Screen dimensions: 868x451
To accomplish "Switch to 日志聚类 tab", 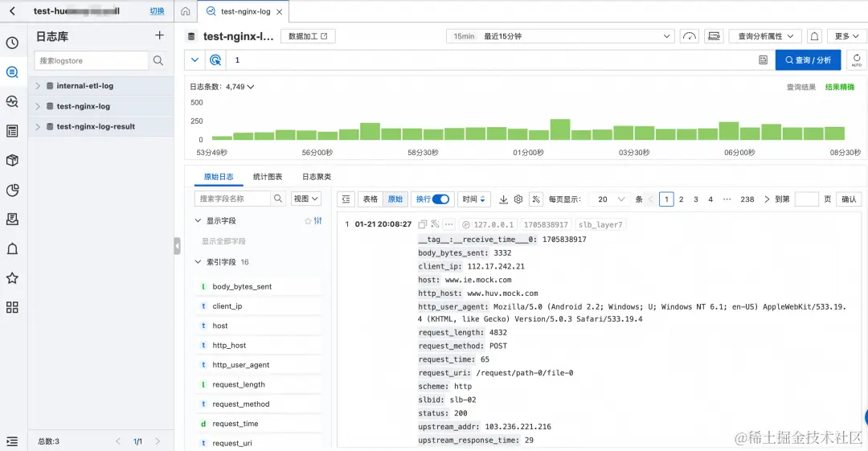I will (317, 177).
